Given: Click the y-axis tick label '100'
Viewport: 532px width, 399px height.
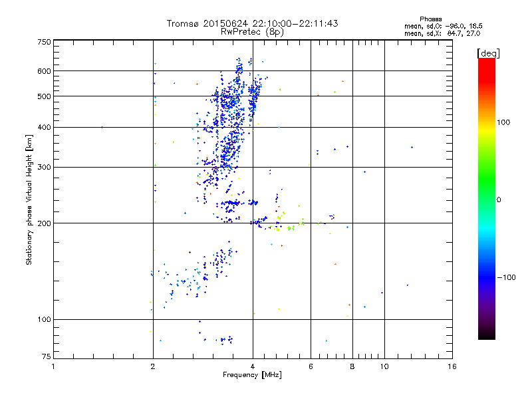Looking at the screenshot, I should click(44, 319).
